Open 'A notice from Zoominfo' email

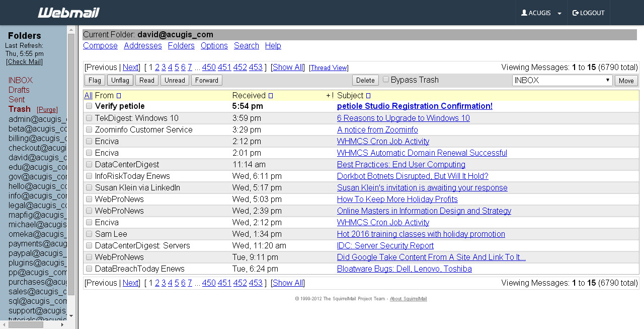377,130
